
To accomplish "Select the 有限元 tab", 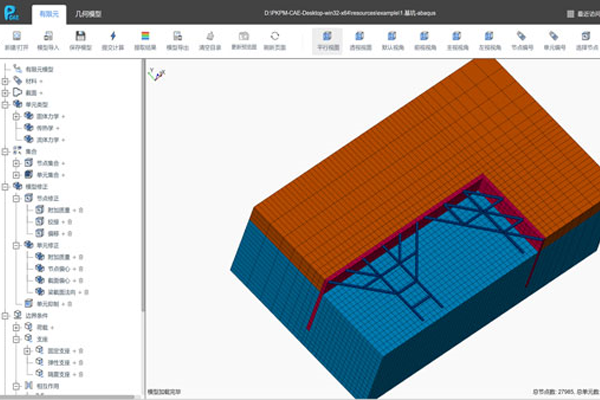I will 46,14.
